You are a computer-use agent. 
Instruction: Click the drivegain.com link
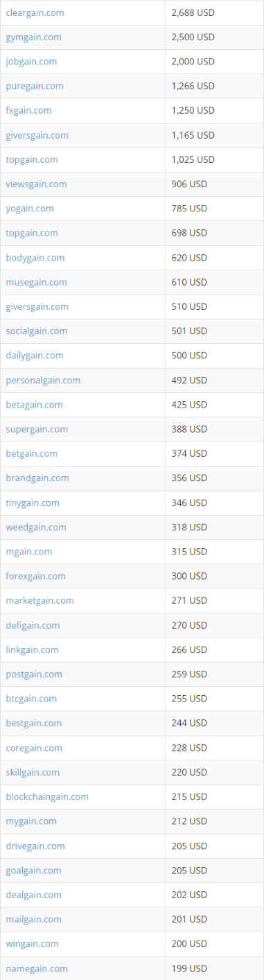point(35,846)
